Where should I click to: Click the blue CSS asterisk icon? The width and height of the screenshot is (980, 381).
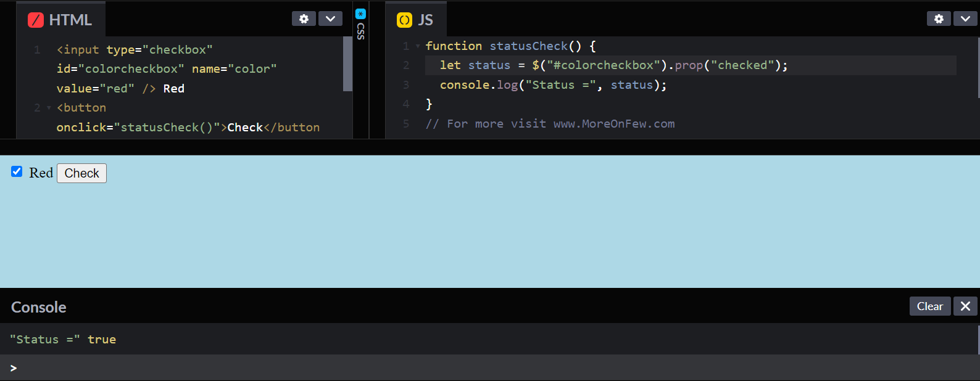[360, 14]
